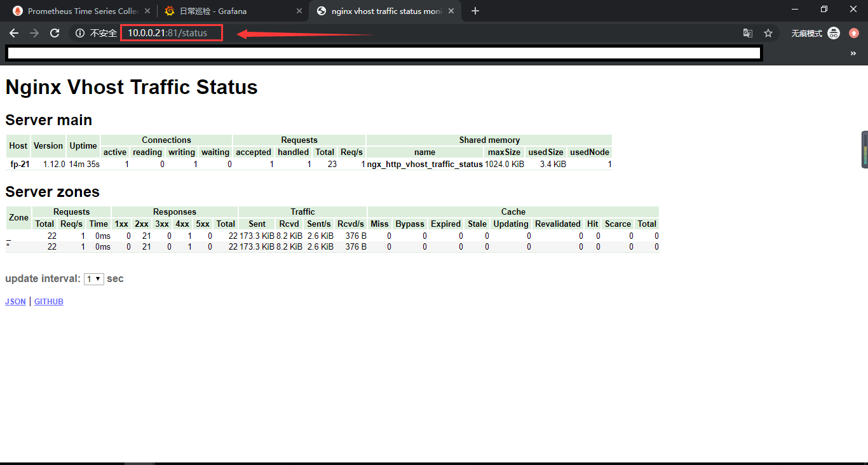Image resolution: width=868 pixels, height=465 pixels.
Task: Select the nginx vhost traffic status tab
Action: point(385,11)
